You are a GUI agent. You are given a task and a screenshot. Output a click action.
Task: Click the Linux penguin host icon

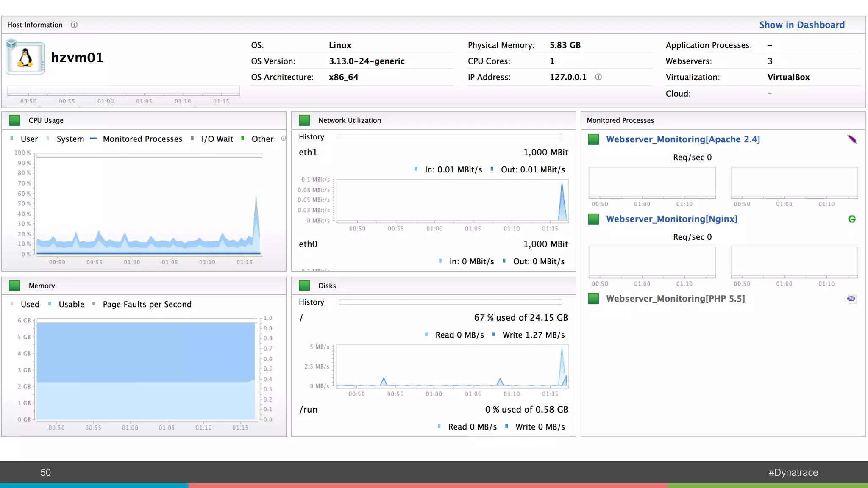click(25, 58)
